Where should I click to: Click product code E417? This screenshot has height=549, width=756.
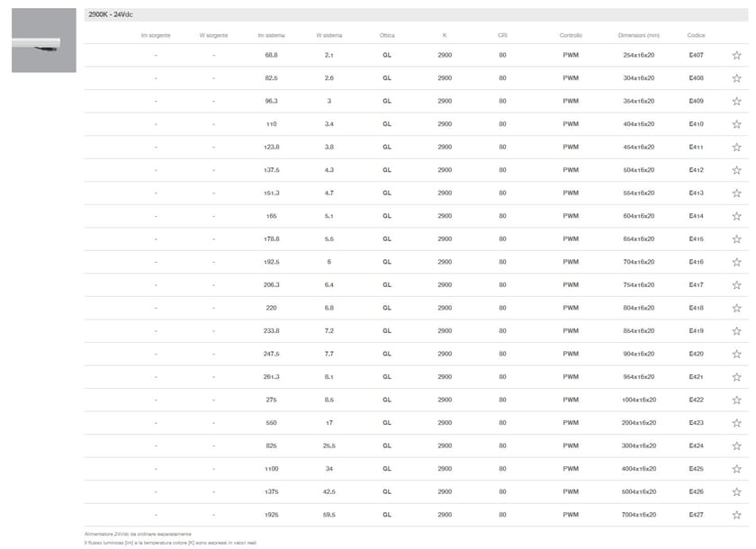(x=696, y=284)
